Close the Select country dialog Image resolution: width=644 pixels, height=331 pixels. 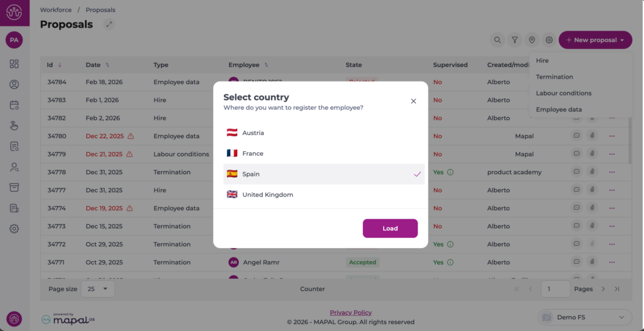tap(413, 101)
